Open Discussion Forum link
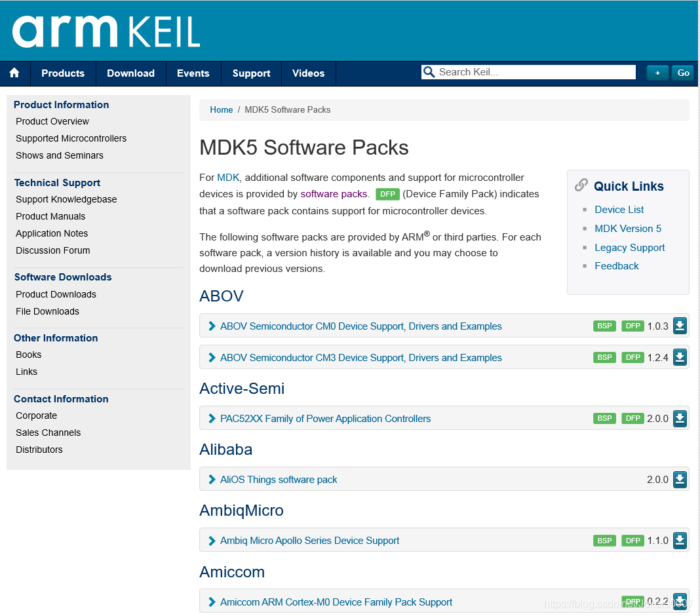 (x=52, y=250)
